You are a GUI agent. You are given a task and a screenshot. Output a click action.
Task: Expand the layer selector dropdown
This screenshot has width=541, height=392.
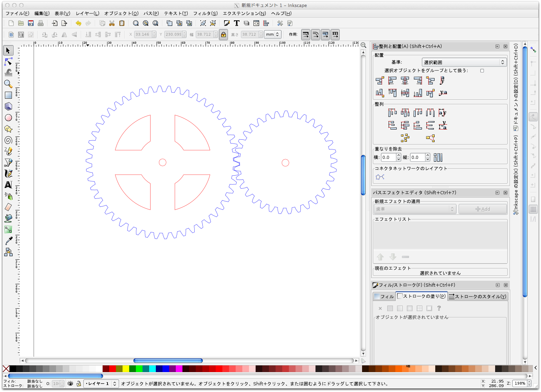click(x=101, y=384)
